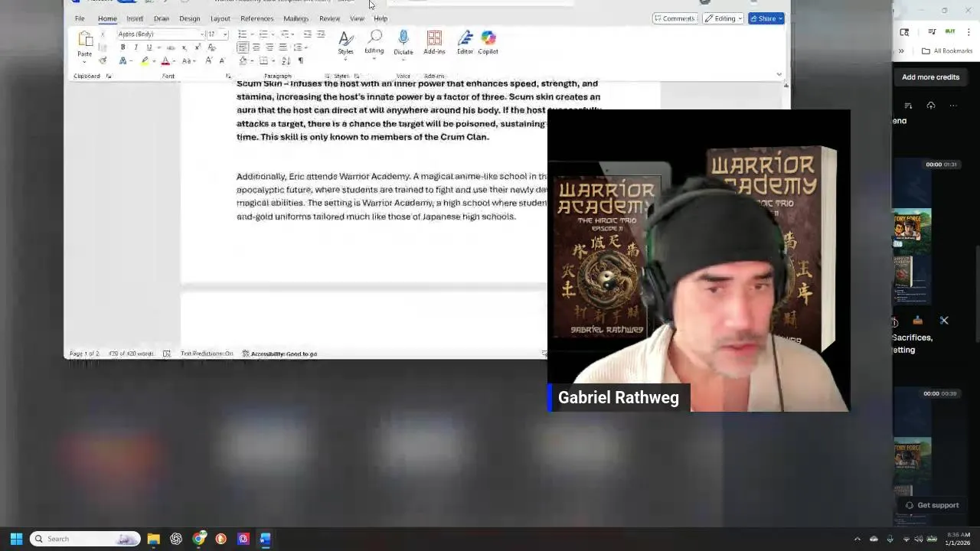Click the browser three-dot menu
The height and width of the screenshot is (551, 980).
click(969, 31)
